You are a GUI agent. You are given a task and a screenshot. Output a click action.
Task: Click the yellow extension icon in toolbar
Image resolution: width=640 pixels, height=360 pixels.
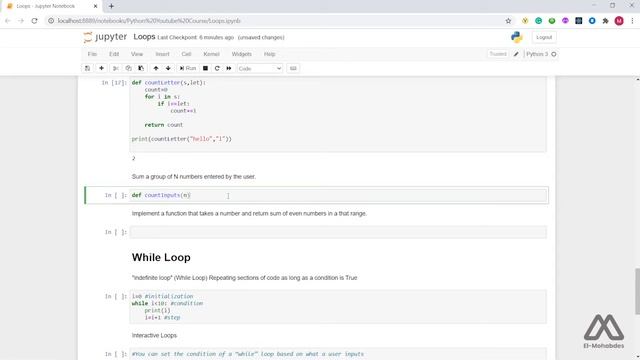[x=525, y=21]
